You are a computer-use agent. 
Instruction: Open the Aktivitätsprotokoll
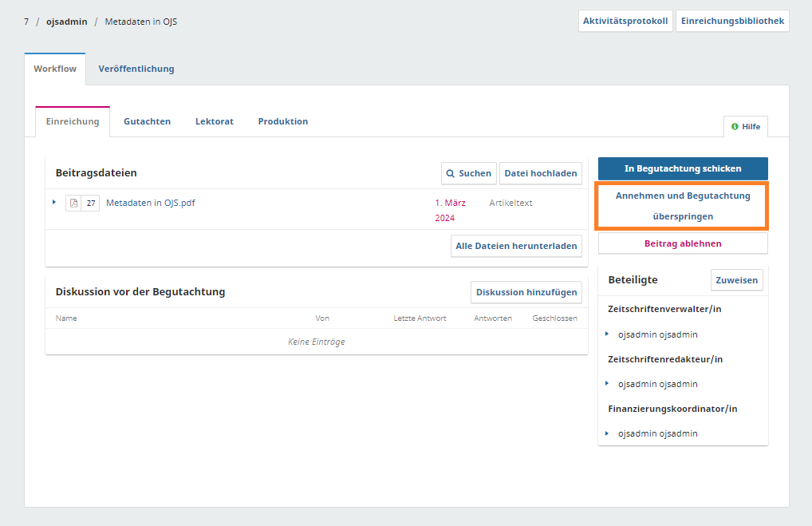pyautogui.click(x=625, y=21)
